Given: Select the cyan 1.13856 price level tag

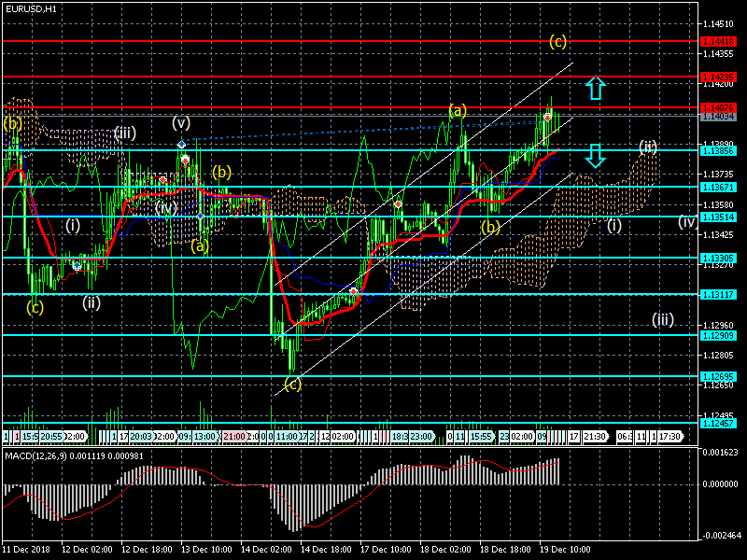Looking at the screenshot, I should [x=718, y=150].
